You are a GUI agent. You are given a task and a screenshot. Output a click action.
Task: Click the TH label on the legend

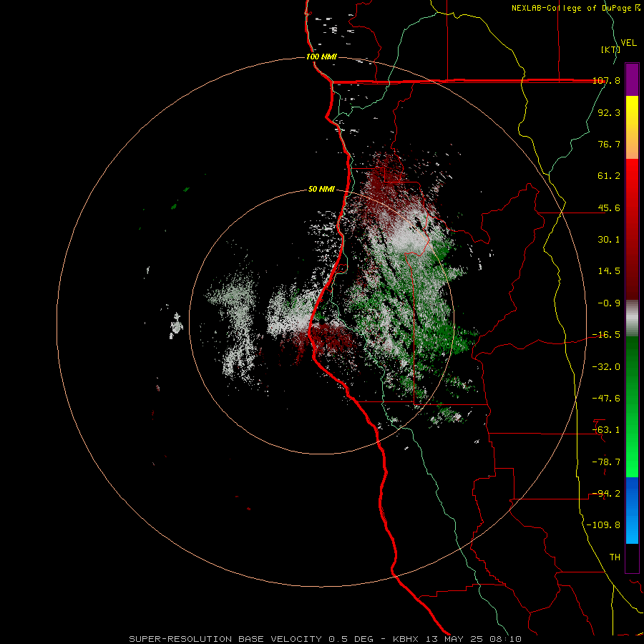click(615, 557)
